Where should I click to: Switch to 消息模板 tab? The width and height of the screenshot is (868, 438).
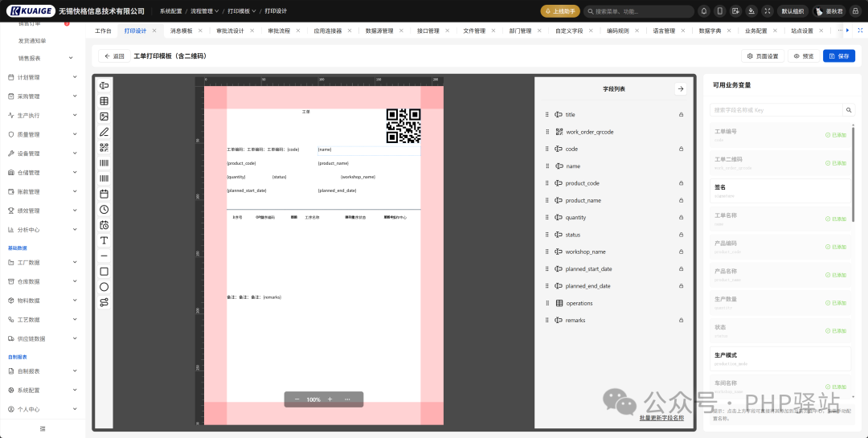181,31
